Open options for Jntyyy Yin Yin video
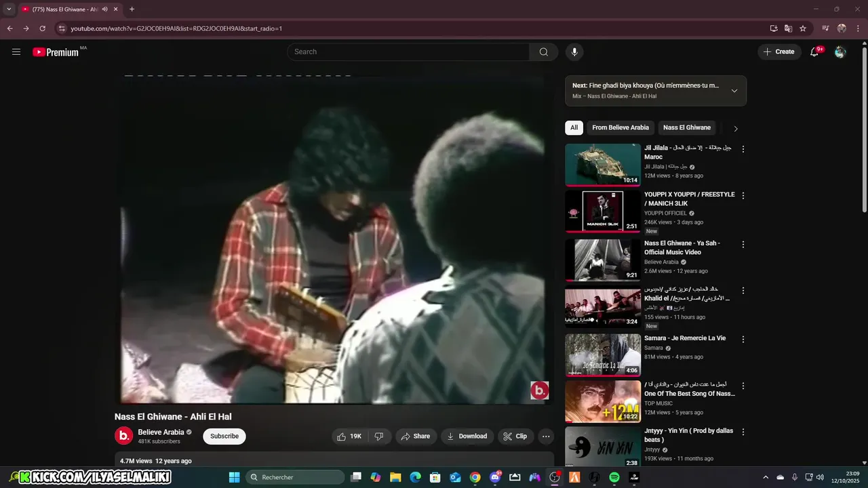This screenshot has height=488, width=868. pos(743,432)
